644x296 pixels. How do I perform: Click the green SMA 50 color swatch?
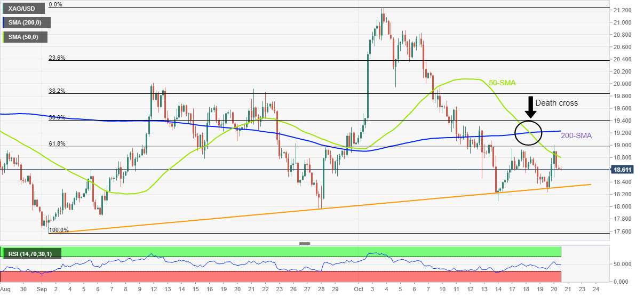[x=4, y=37]
